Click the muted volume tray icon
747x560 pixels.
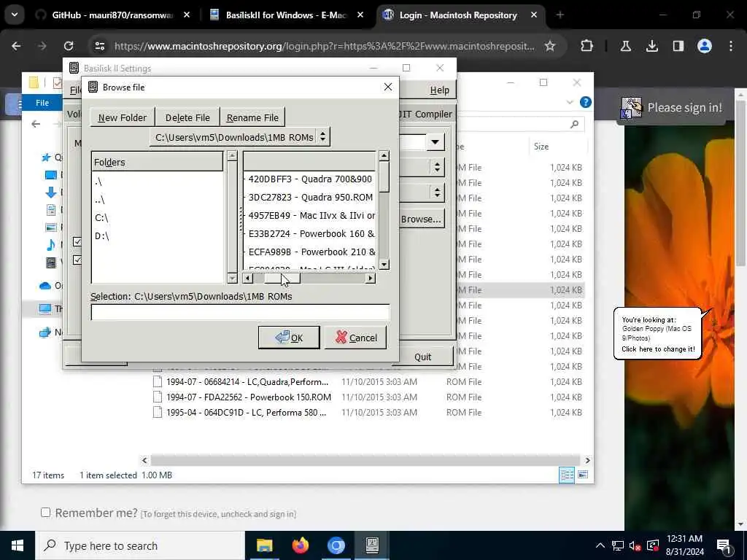point(635,545)
